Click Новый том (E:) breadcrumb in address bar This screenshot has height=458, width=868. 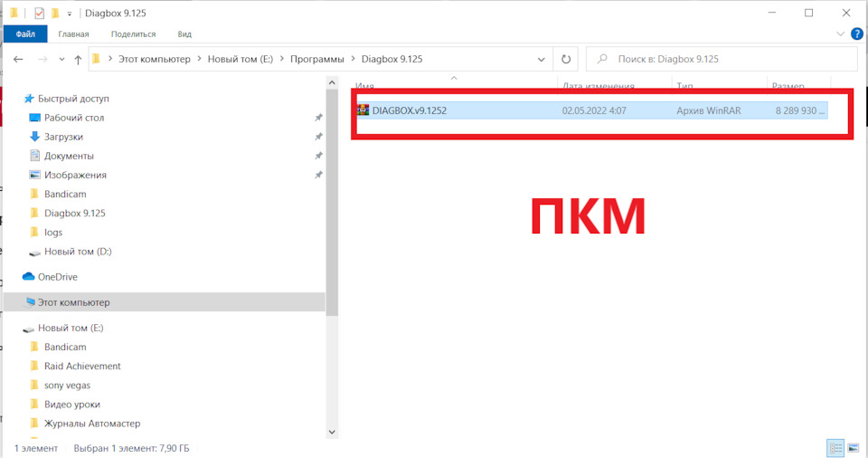point(241,59)
